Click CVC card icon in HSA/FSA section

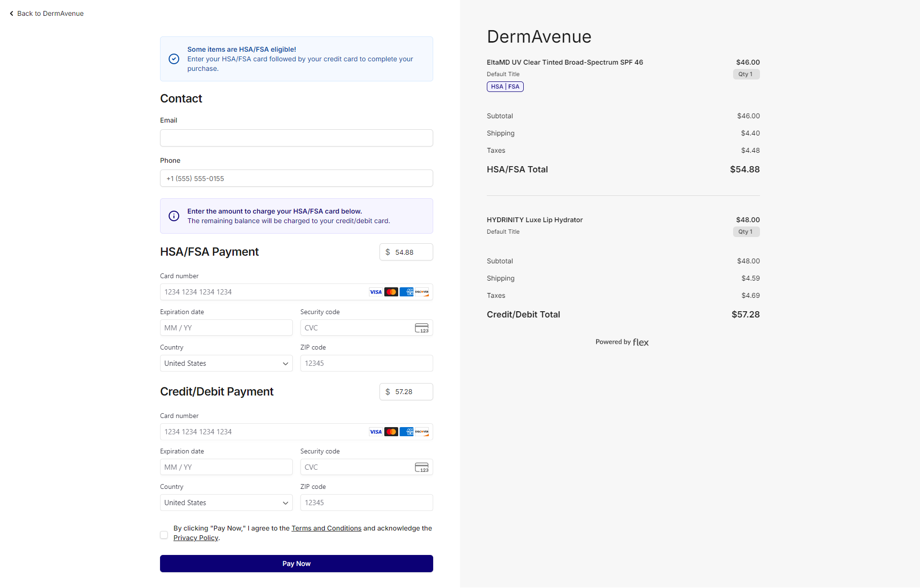tap(422, 328)
